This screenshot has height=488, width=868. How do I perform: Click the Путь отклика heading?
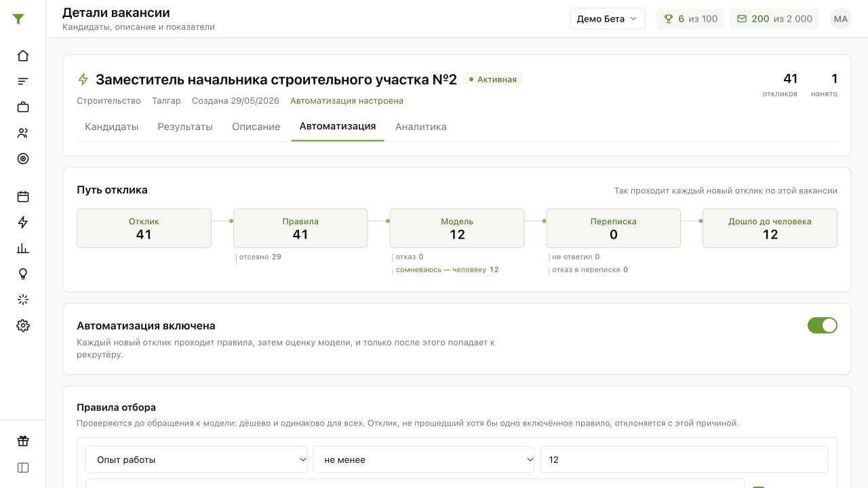click(112, 190)
